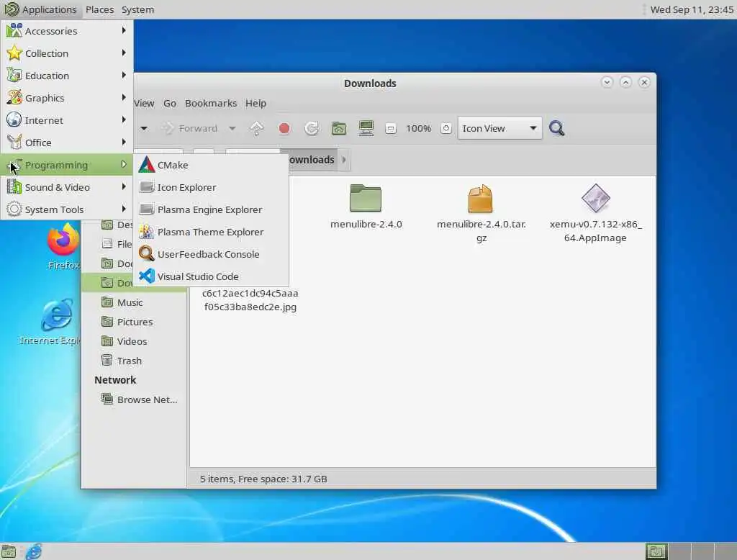Open the Places panel menu
Image resolution: width=737 pixels, height=560 pixels.
[99, 9]
